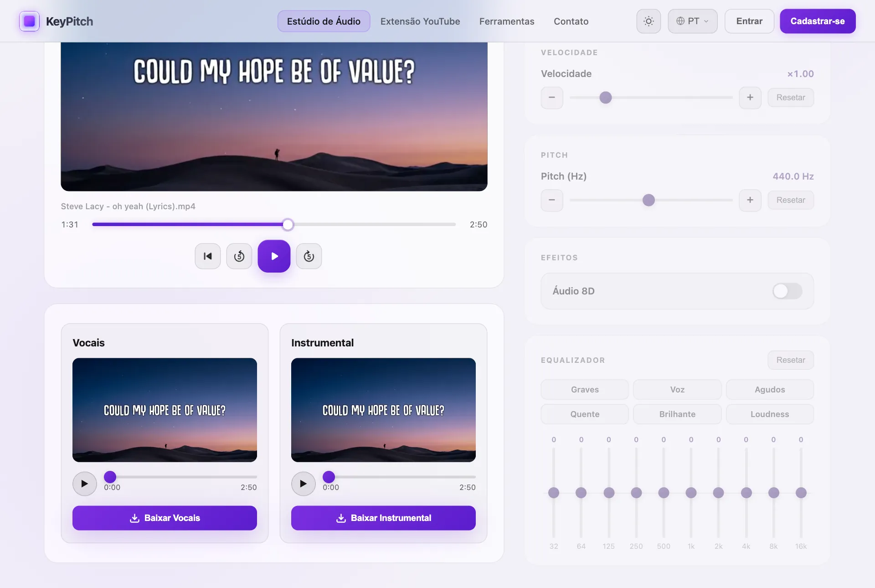Skip forward 5 seconds in main player
This screenshot has width=875, height=588.
[309, 256]
